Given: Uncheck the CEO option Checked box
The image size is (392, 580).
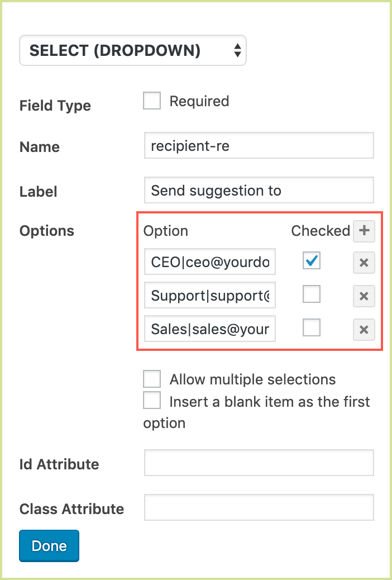Looking at the screenshot, I should tap(312, 261).
